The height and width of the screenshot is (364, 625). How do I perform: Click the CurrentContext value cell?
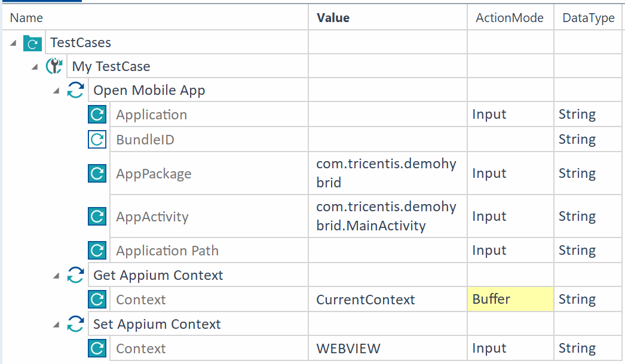[x=365, y=300]
